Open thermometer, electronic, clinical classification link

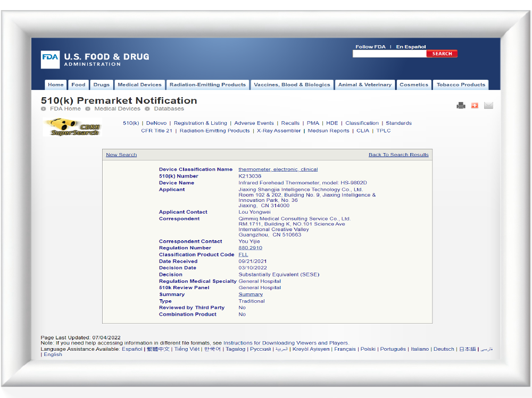[x=278, y=169]
